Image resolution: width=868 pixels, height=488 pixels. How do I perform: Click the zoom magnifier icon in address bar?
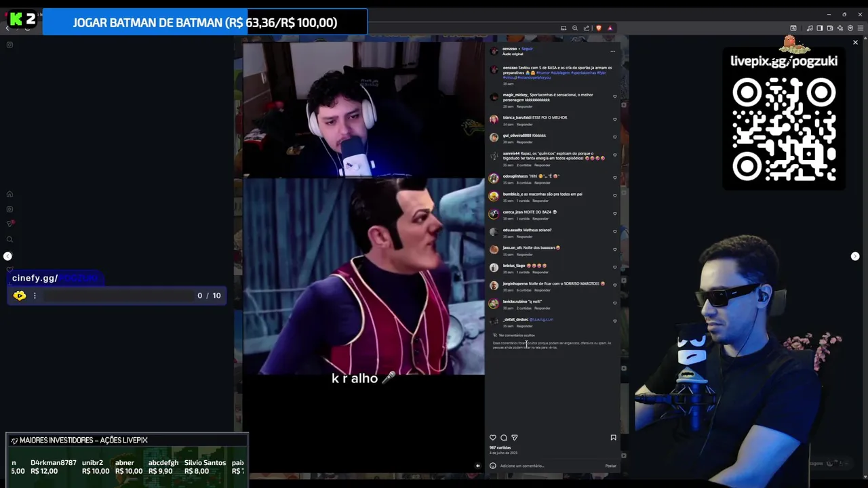click(575, 28)
